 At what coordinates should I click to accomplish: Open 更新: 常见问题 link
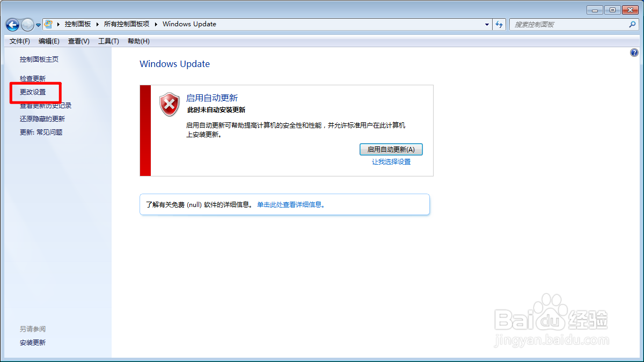point(41,132)
